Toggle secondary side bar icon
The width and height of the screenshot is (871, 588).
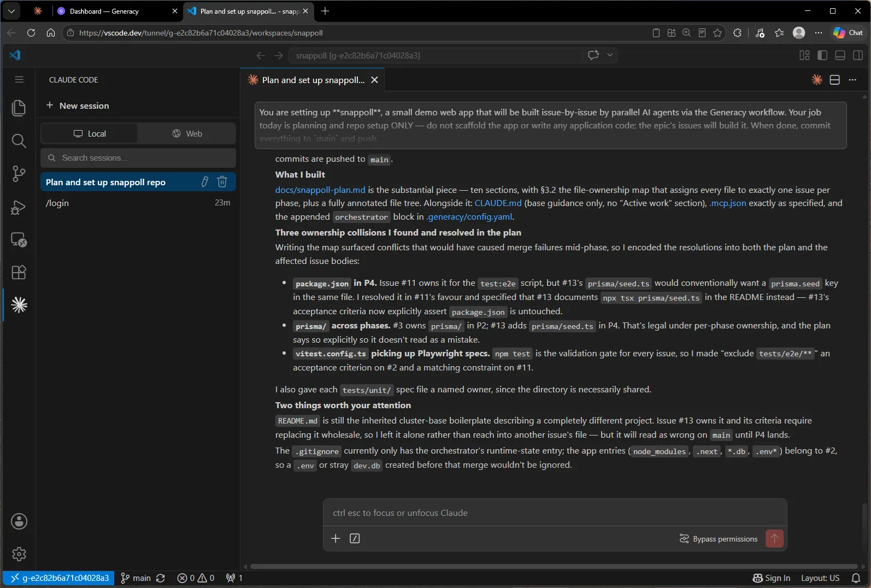(x=858, y=55)
